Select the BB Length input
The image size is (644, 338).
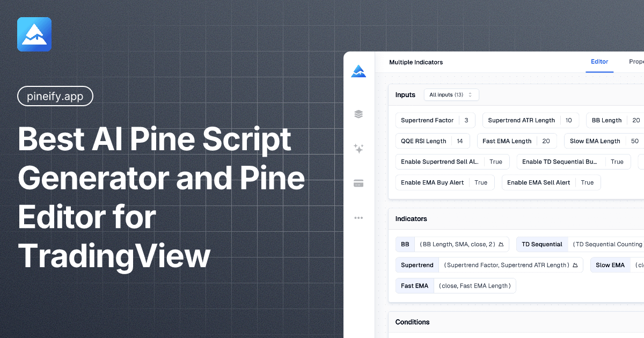[x=615, y=120]
